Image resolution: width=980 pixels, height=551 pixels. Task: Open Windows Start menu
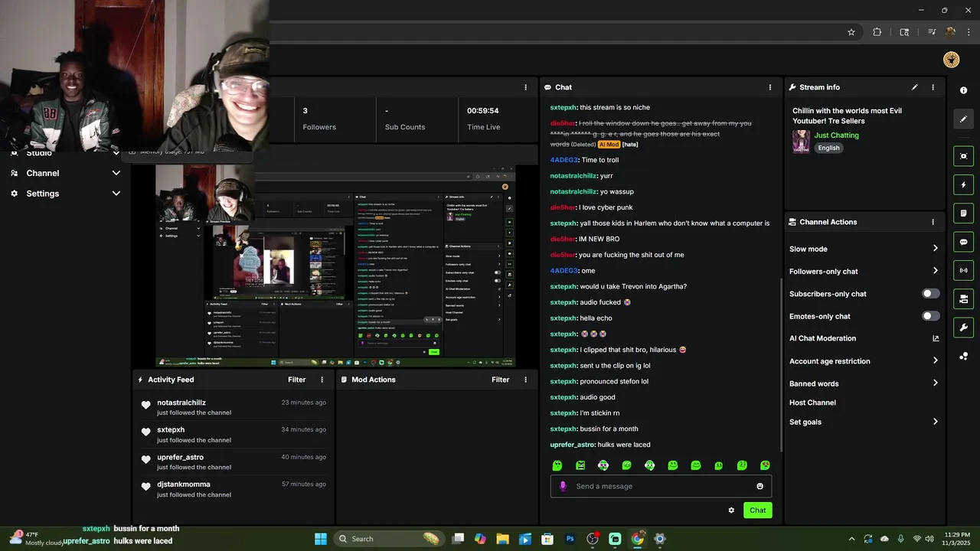[321, 539]
